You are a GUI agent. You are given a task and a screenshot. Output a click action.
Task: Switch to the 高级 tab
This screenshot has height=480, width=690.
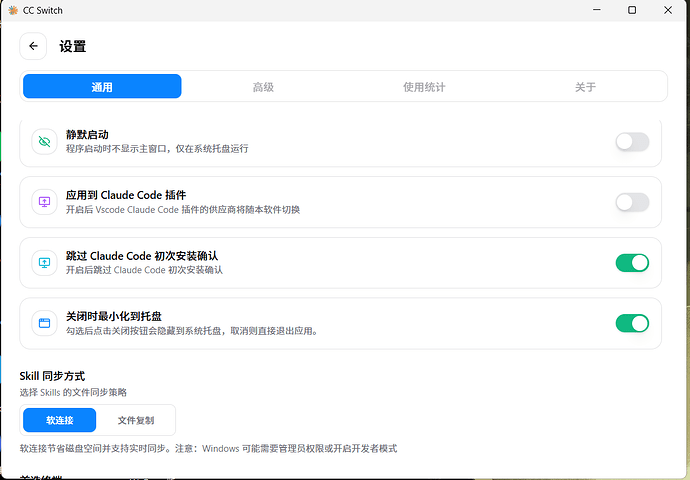coord(263,87)
